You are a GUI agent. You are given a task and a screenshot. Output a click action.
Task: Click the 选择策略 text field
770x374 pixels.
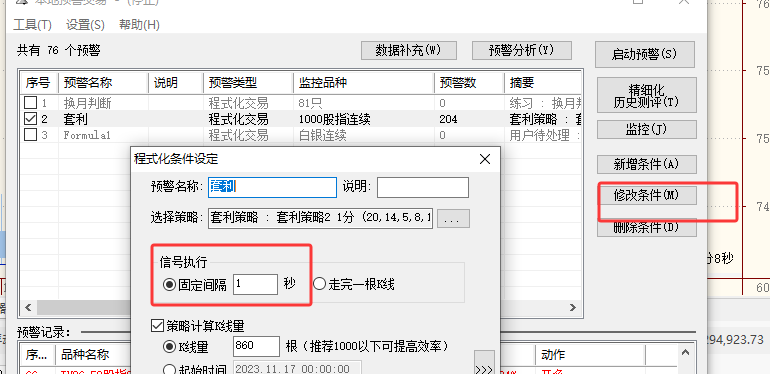point(320,218)
